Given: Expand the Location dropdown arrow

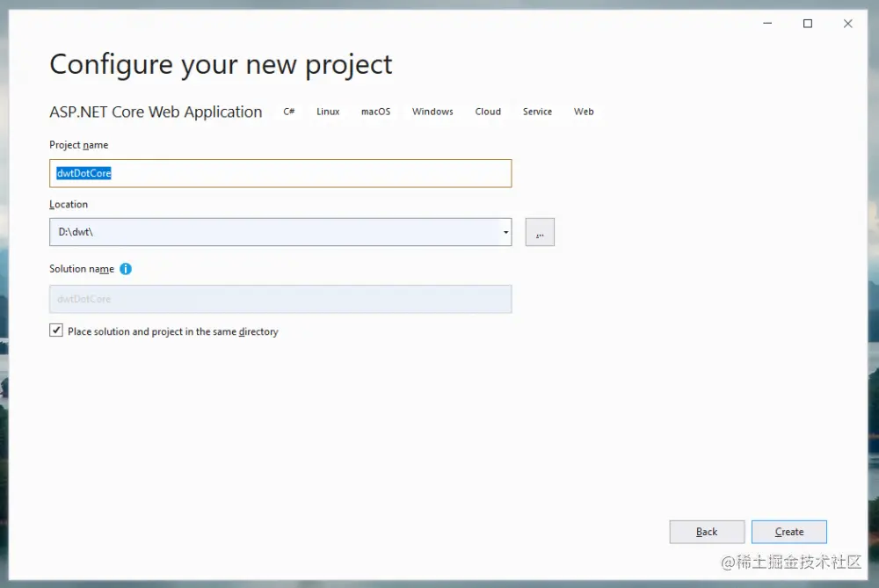Looking at the screenshot, I should [x=506, y=233].
